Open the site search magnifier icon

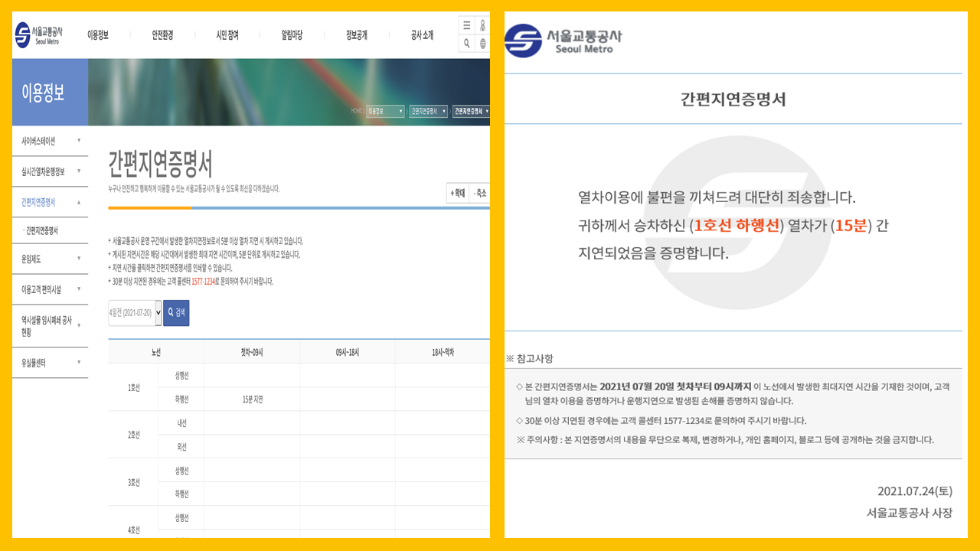pyautogui.click(x=466, y=44)
